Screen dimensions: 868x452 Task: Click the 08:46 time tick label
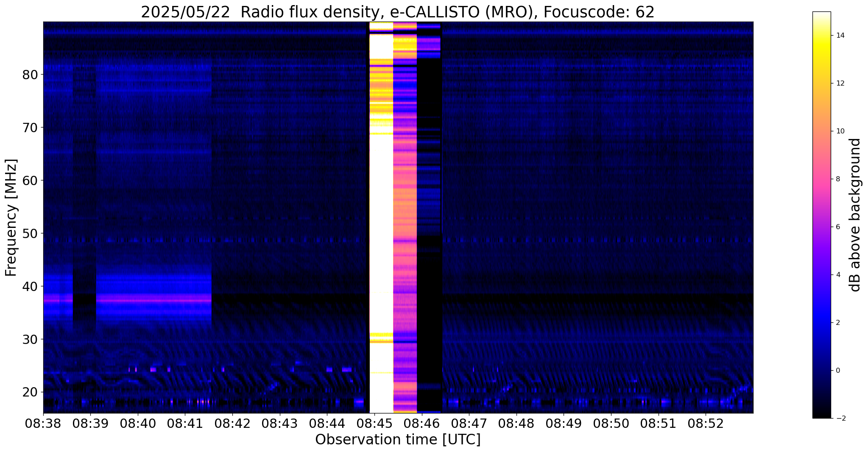421,424
